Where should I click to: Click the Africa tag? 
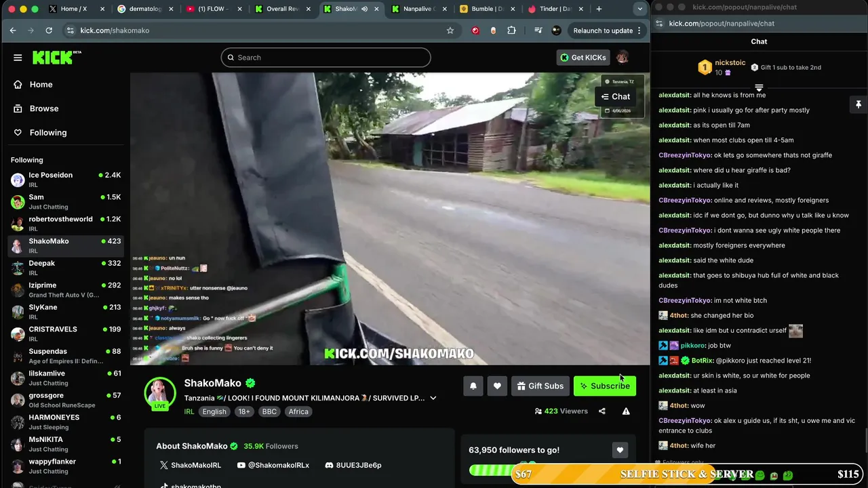[x=298, y=411]
